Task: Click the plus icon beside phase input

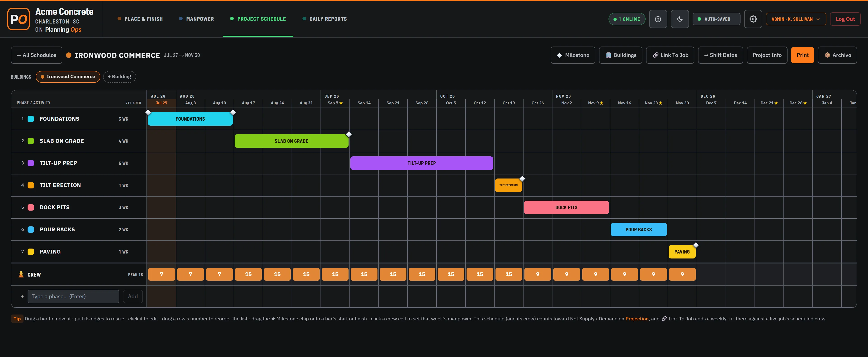Action: (x=22, y=297)
